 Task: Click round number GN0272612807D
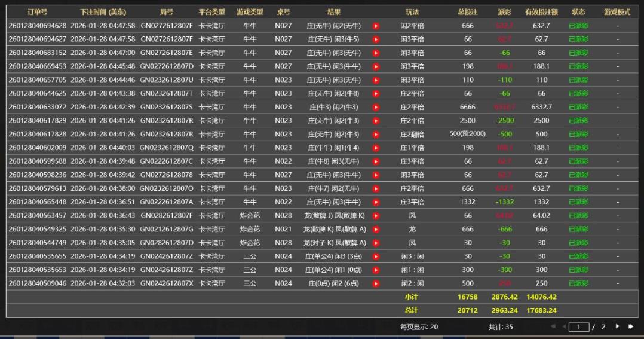(x=167, y=66)
